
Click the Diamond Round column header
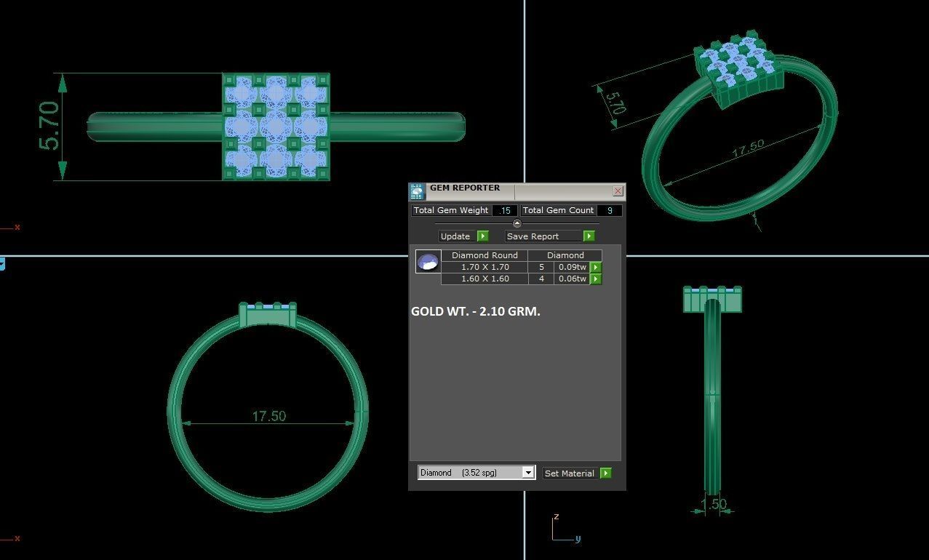485,255
